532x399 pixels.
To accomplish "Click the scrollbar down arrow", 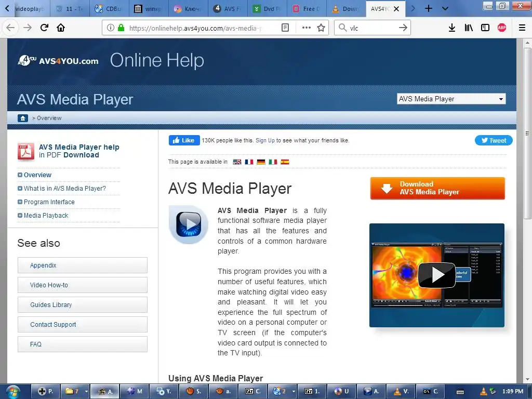I will click(x=528, y=379).
